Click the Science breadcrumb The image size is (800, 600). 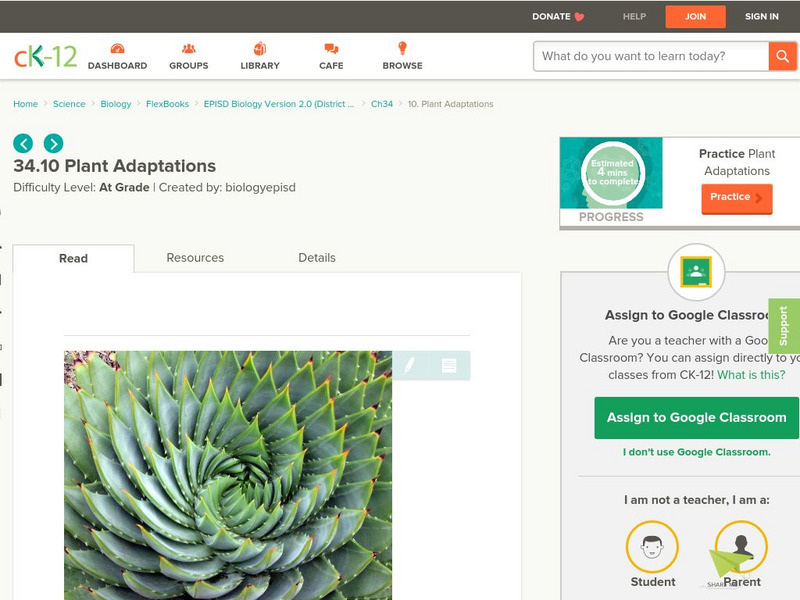click(69, 104)
